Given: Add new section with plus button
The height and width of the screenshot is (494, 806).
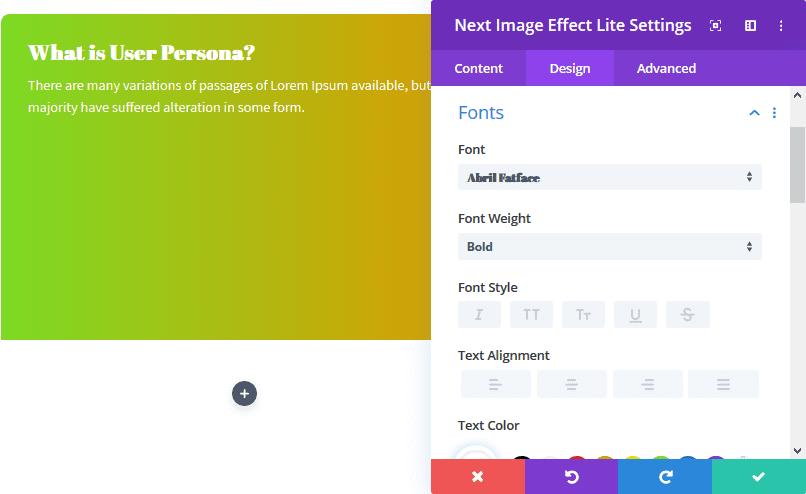Looking at the screenshot, I should 244,394.
